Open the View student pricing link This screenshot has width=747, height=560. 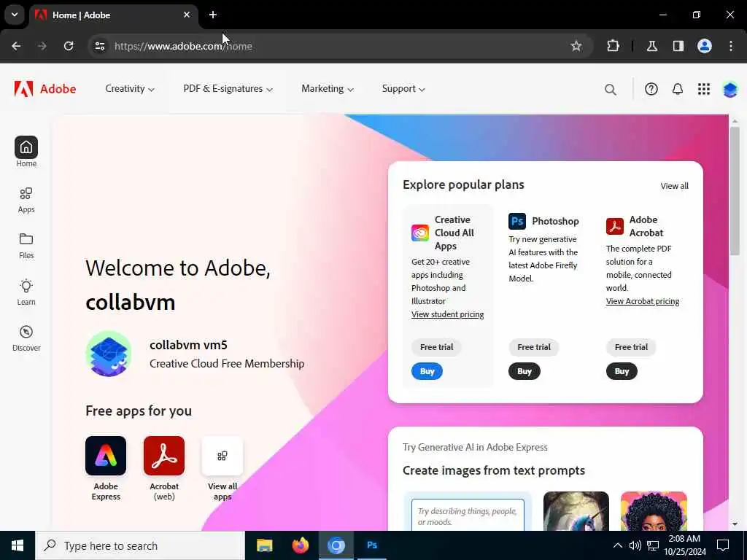tap(447, 314)
